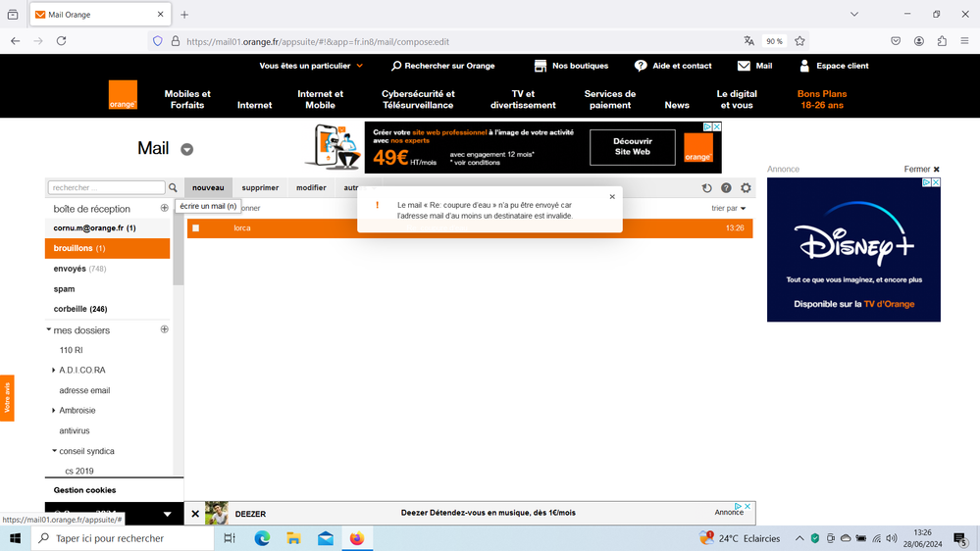
Task: Open mail settings gear icon
Action: pos(746,188)
